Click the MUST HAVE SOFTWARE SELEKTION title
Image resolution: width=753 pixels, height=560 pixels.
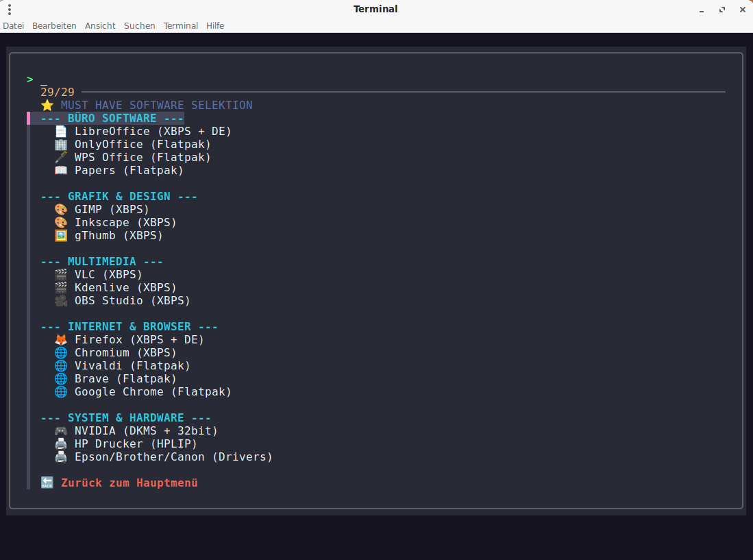156,105
